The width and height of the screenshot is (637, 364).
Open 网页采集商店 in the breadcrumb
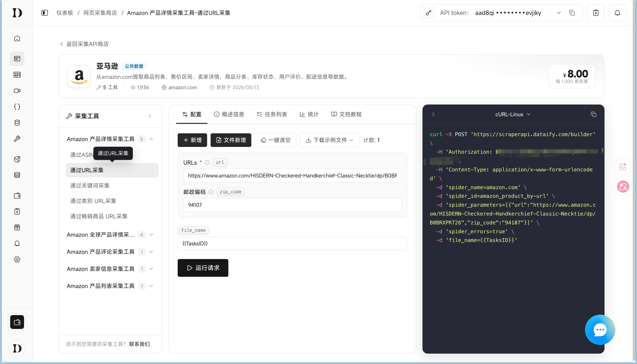pos(100,13)
